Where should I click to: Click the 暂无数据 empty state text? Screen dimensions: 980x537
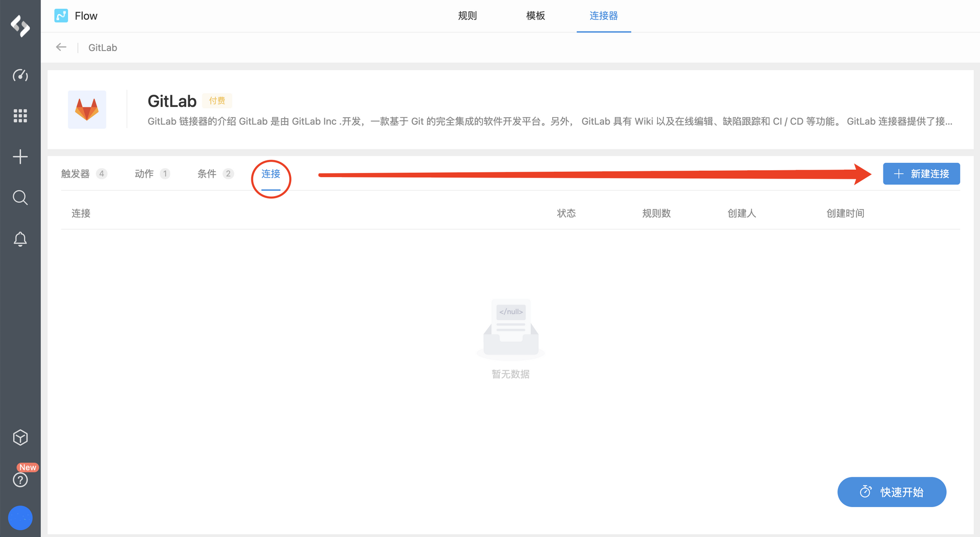point(511,374)
